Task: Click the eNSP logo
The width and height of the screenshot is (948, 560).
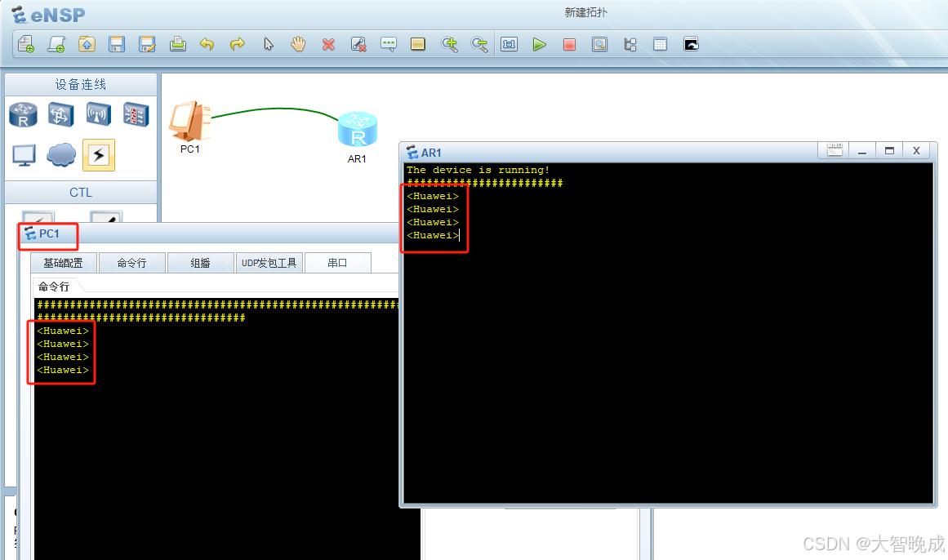Action: (x=48, y=15)
